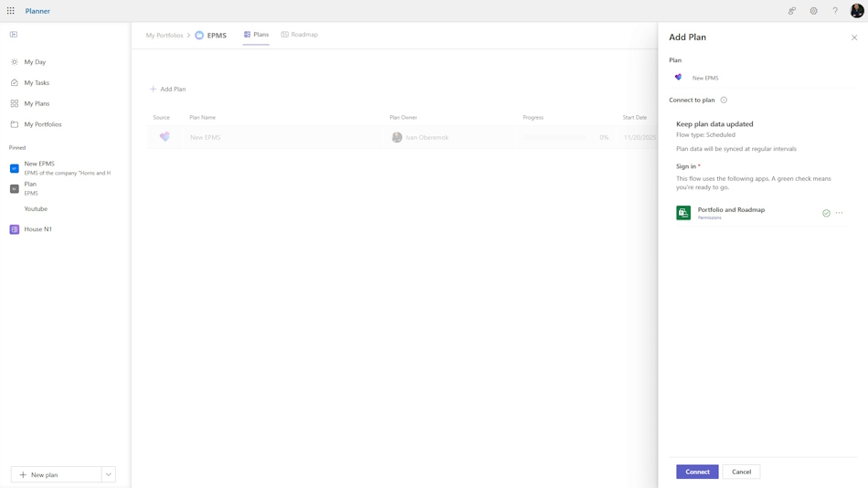Collapse the navigation sidebar icon
Image resolution: width=868 pixels, height=488 pixels.
tap(14, 35)
